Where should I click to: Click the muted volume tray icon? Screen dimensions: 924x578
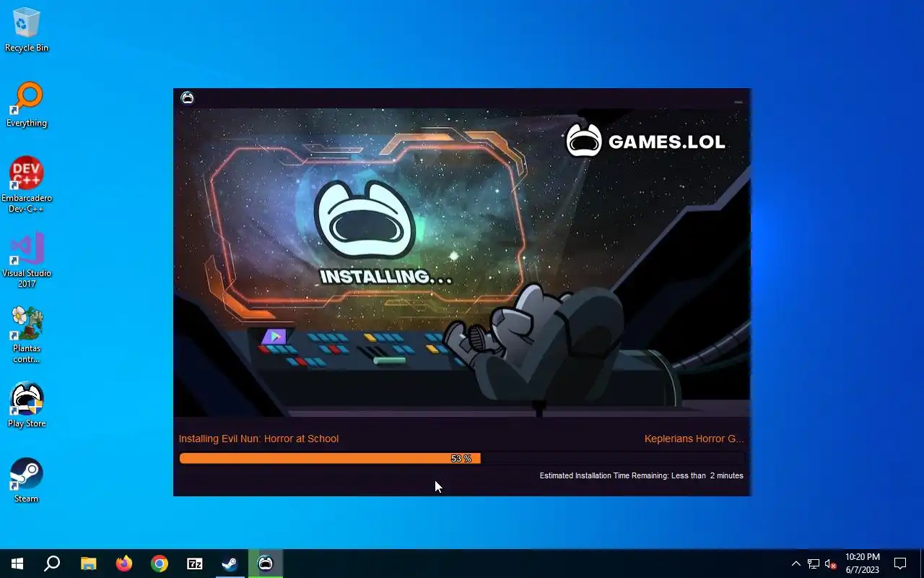[830, 564]
